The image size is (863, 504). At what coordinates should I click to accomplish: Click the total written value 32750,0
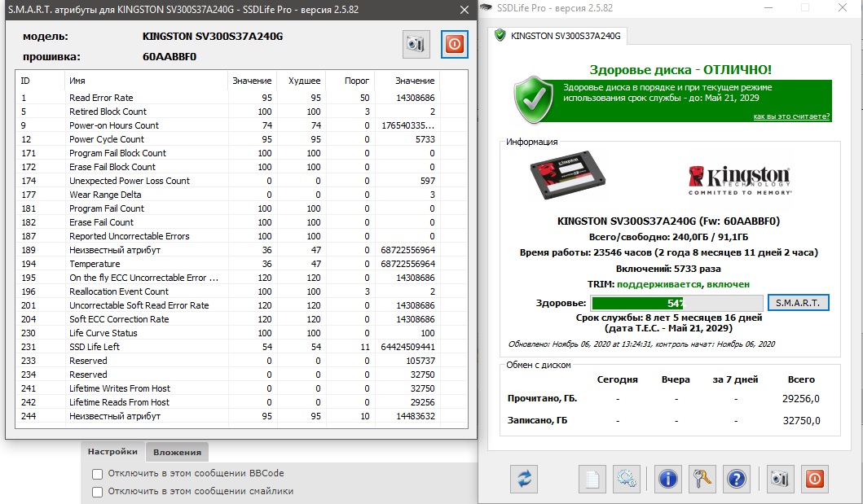801,421
